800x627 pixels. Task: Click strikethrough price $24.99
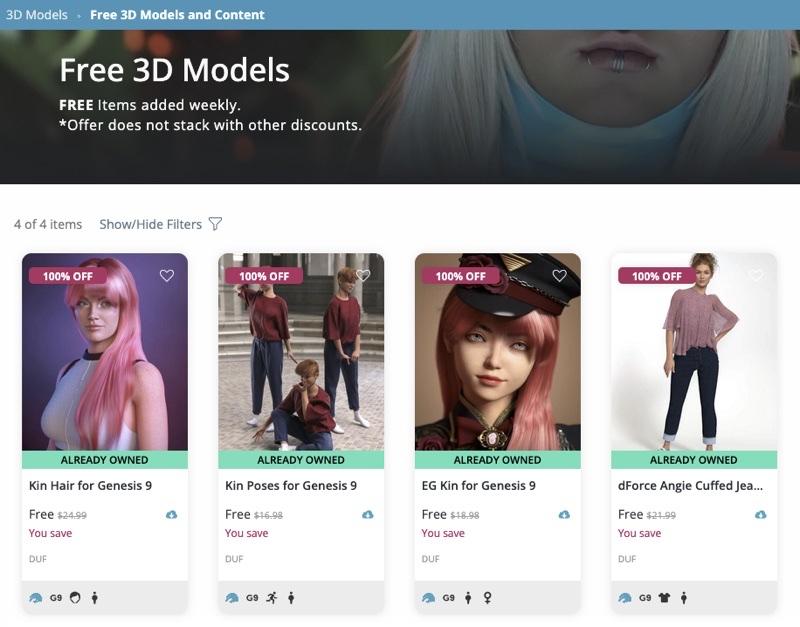tap(72, 515)
